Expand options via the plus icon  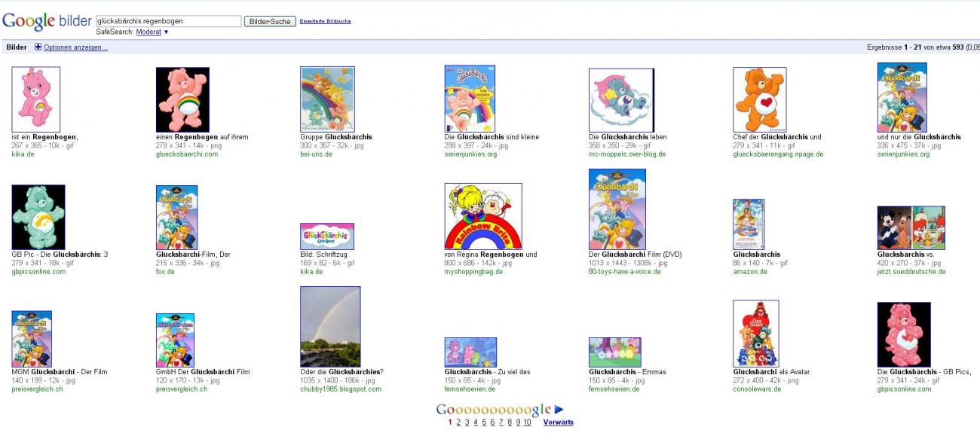(38, 47)
